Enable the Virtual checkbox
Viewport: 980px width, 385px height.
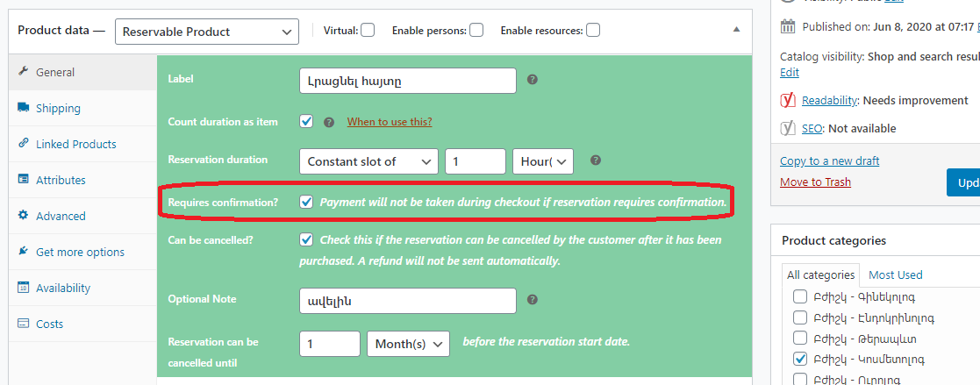click(368, 31)
